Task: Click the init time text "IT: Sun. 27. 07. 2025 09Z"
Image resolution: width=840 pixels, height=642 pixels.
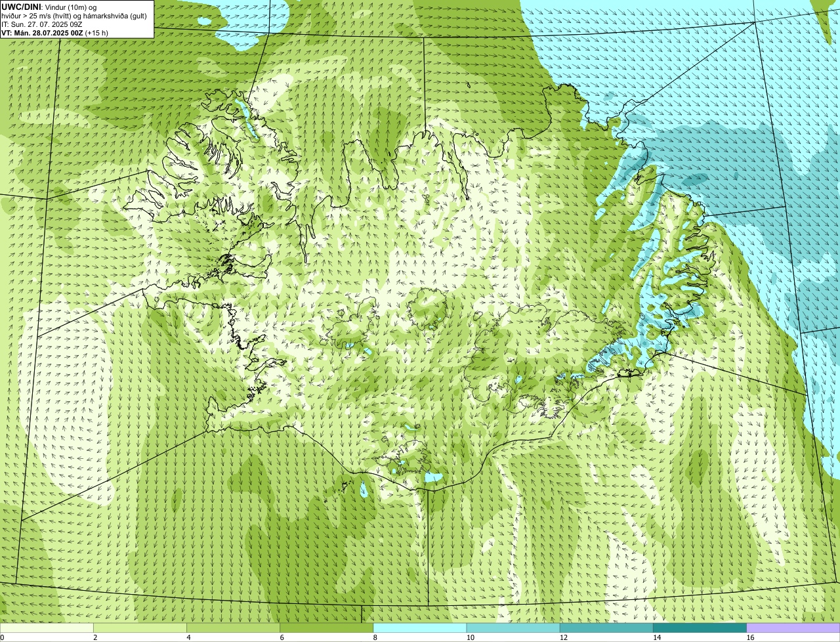Action: (x=42, y=24)
